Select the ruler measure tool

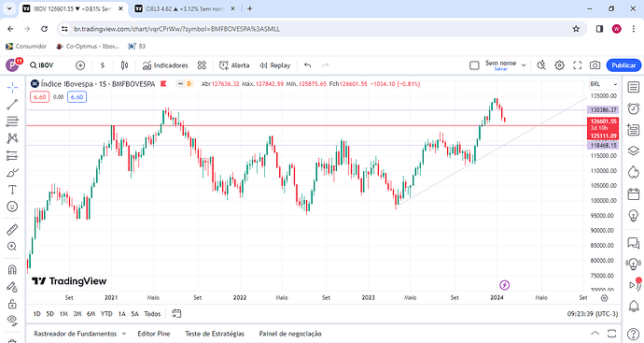click(12, 229)
